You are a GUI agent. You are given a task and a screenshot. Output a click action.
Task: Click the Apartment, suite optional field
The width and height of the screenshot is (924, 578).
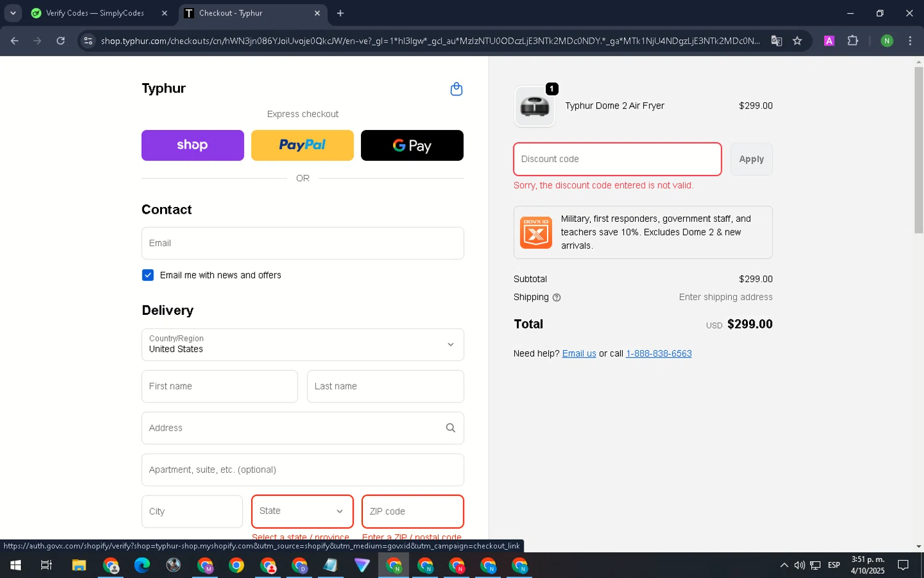point(302,470)
